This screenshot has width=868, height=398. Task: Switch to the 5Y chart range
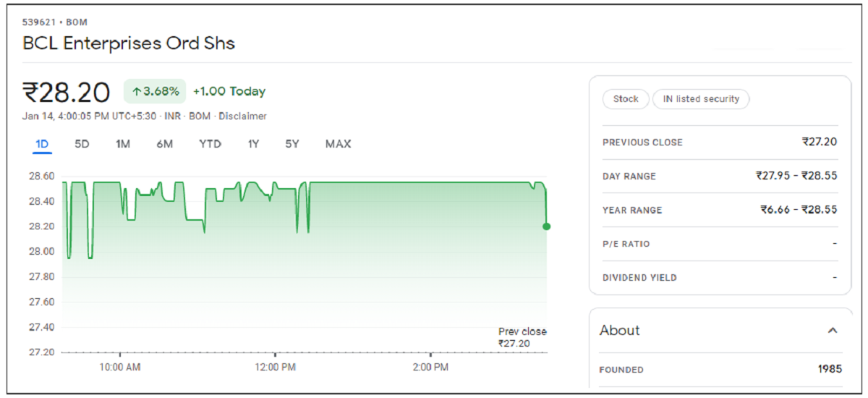(x=292, y=144)
